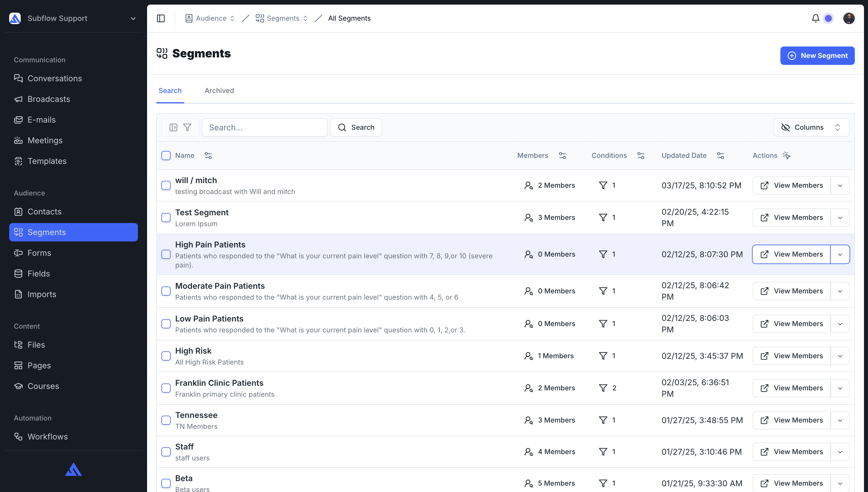Screen dimensions: 868x492
Task: Tick the Low Pain Patients checkbox
Action: tap(166, 324)
